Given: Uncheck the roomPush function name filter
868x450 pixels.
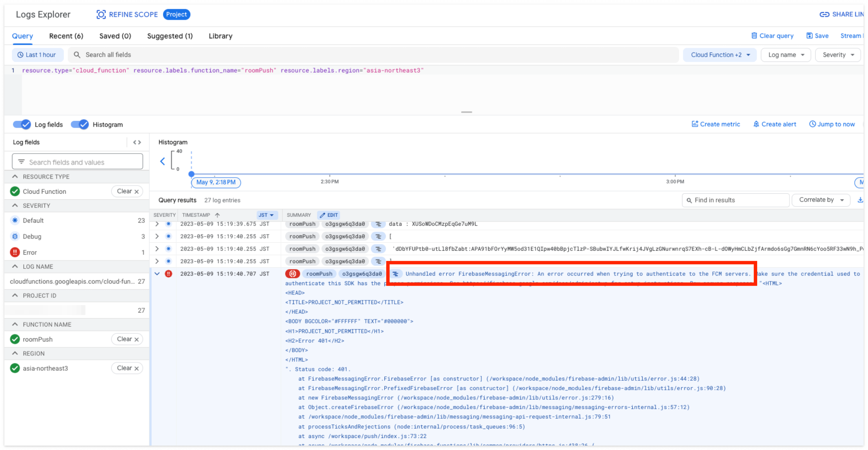Looking at the screenshot, I should (15, 339).
